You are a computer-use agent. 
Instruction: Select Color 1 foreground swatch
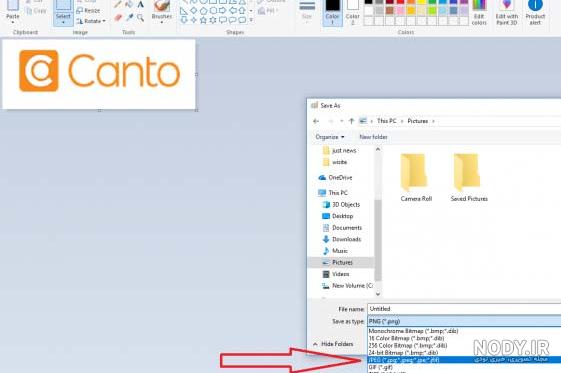coord(332,12)
